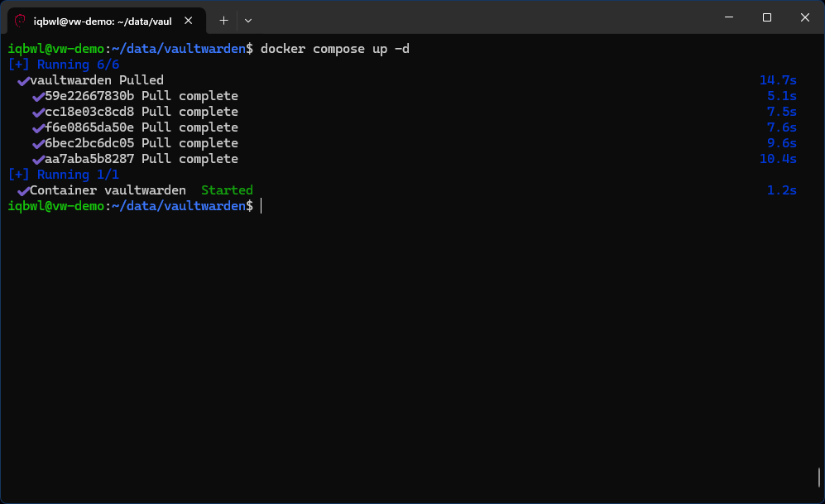This screenshot has height=504, width=825.
Task: Click the scrollbar on the right edge
Action: click(820, 476)
